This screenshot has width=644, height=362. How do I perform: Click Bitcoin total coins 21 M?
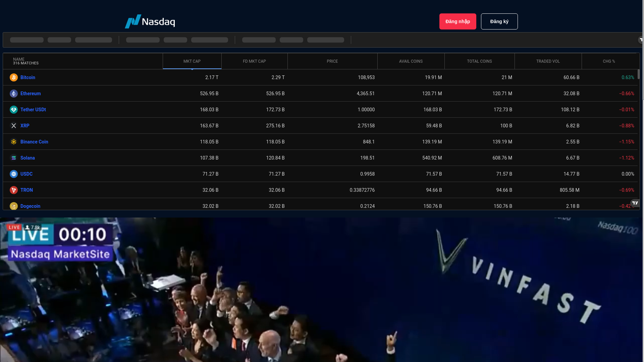click(x=507, y=77)
